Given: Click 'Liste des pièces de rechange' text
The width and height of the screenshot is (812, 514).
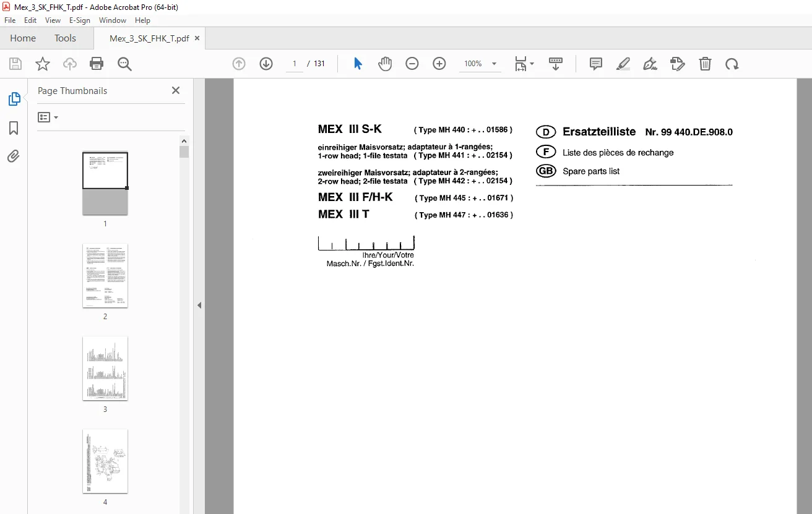Looking at the screenshot, I should tap(618, 153).
